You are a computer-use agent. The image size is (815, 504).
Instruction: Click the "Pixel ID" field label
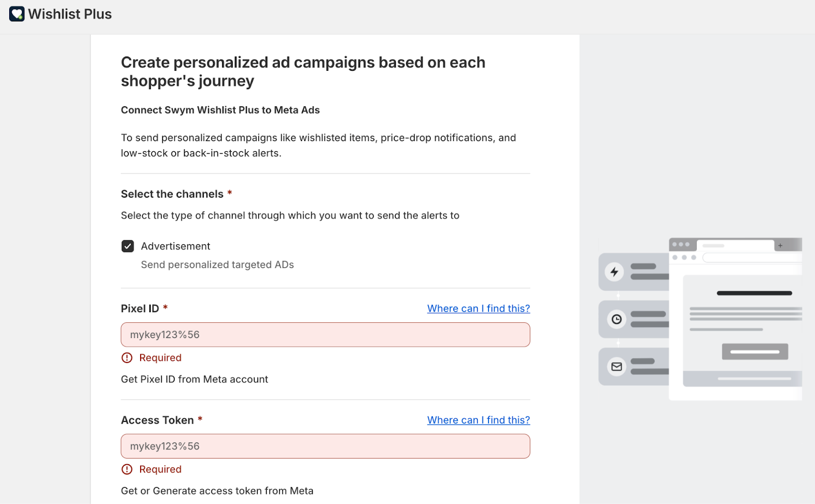tap(140, 309)
